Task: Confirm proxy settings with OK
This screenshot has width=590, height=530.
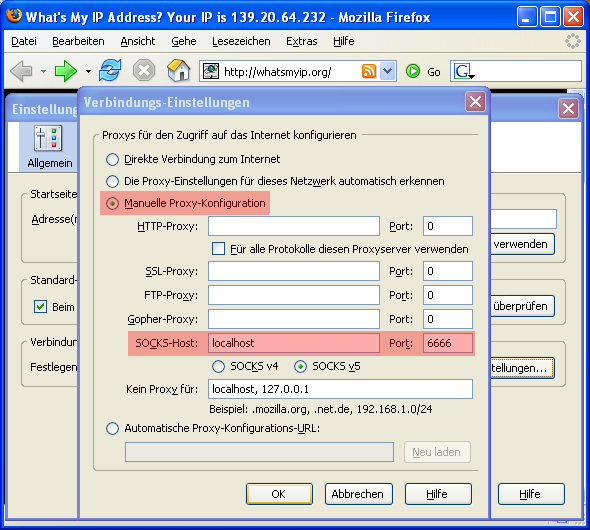Action: point(279,494)
